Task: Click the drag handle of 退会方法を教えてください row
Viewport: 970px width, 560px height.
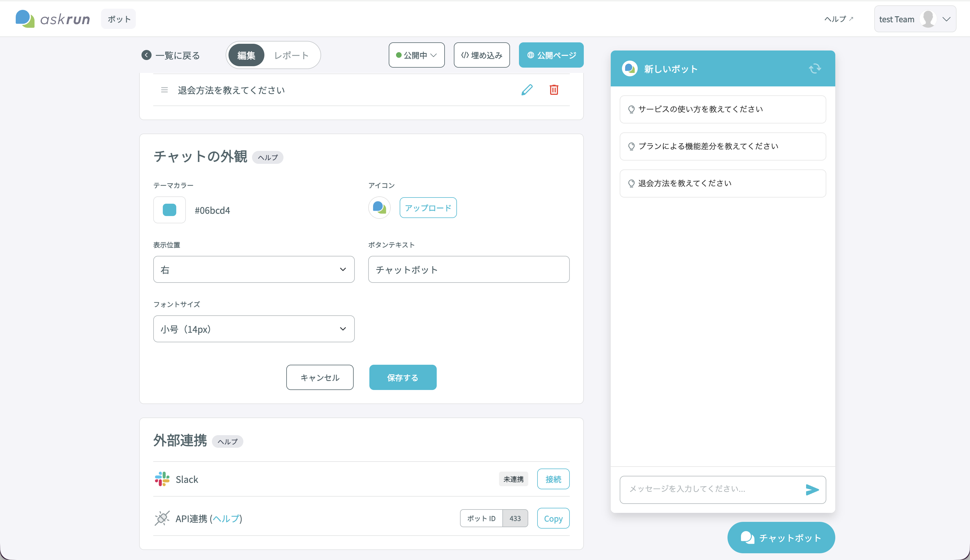Action: pos(164,90)
